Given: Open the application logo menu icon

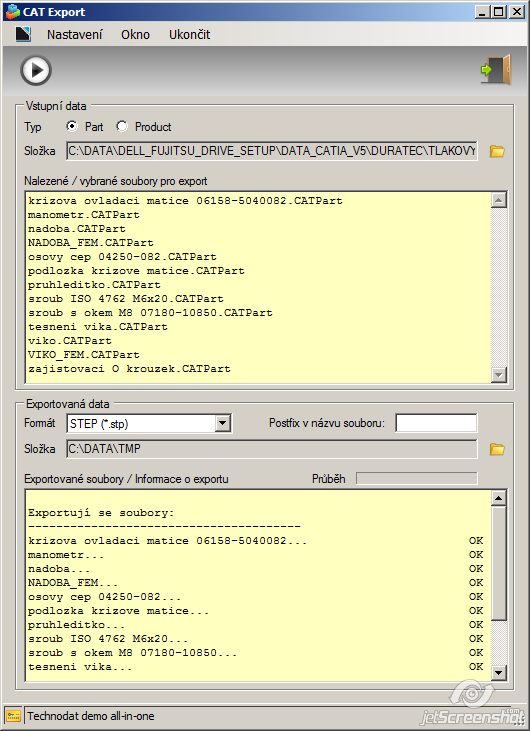Looking at the screenshot, I should [x=23, y=34].
